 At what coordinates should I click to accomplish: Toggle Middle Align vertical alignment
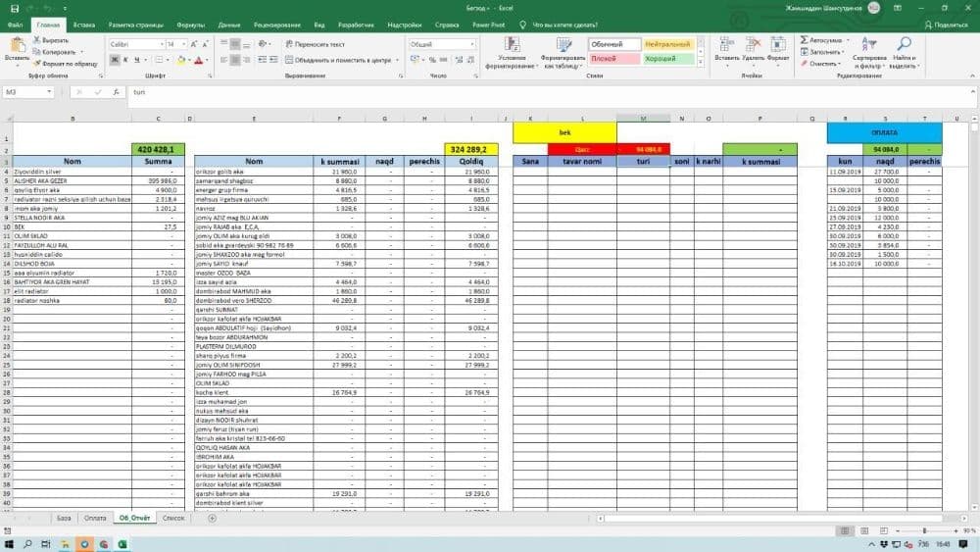click(x=235, y=44)
